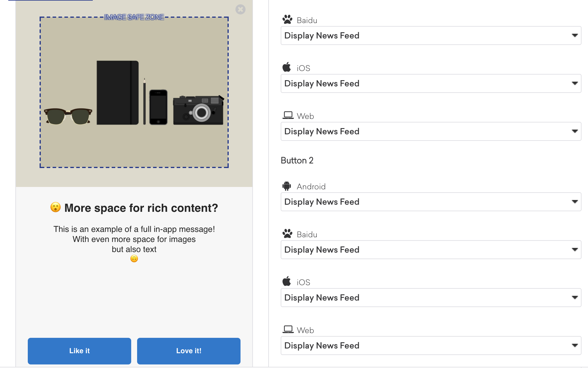
Task: Click the Love it button
Action: (189, 351)
